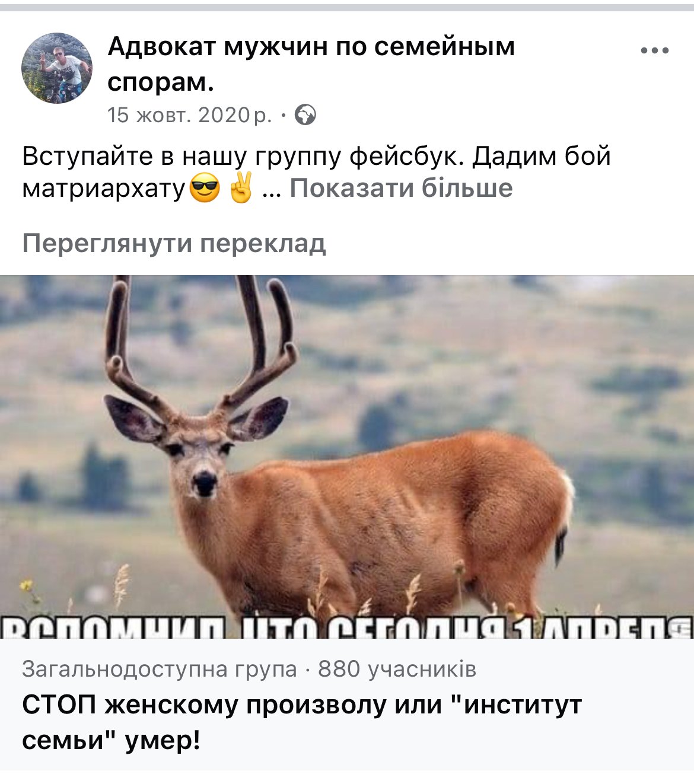Click the victory hand emoji
This screenshot has height=784, width=694.
point(241,188)
